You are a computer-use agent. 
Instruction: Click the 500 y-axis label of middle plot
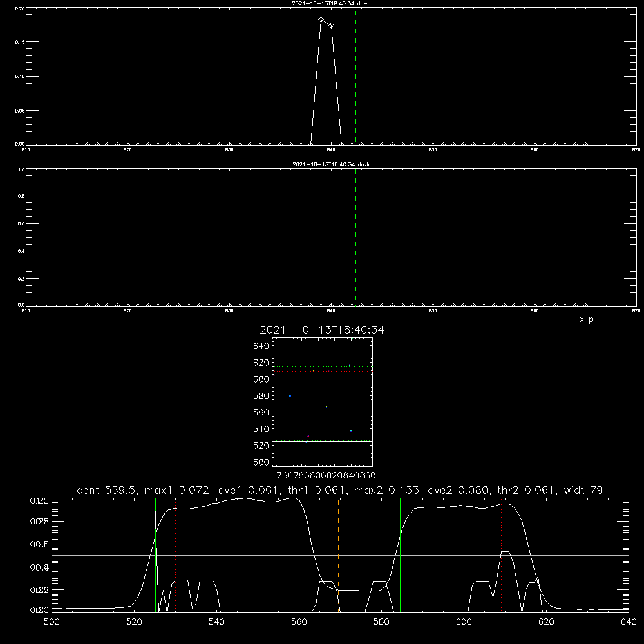tap(261, 462)
